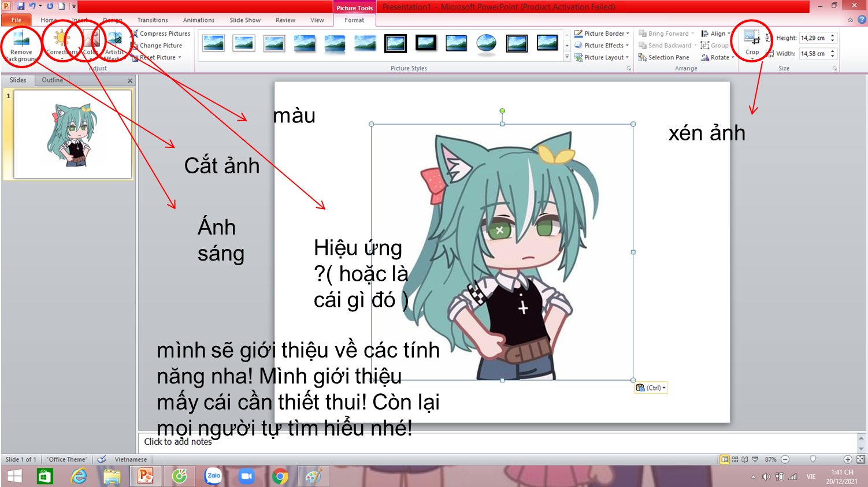Switch to the Animations ribbon tab
The image size is (868, 487).
click(x=198, y=20)
